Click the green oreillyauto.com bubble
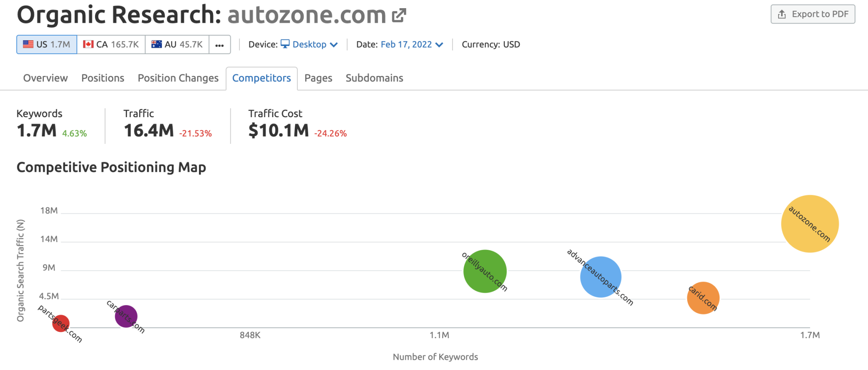 (x=485, y=271)
